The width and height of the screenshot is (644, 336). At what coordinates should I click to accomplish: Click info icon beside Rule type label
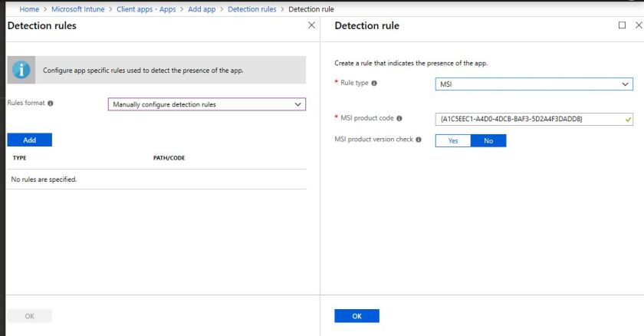tap(374, 83)
